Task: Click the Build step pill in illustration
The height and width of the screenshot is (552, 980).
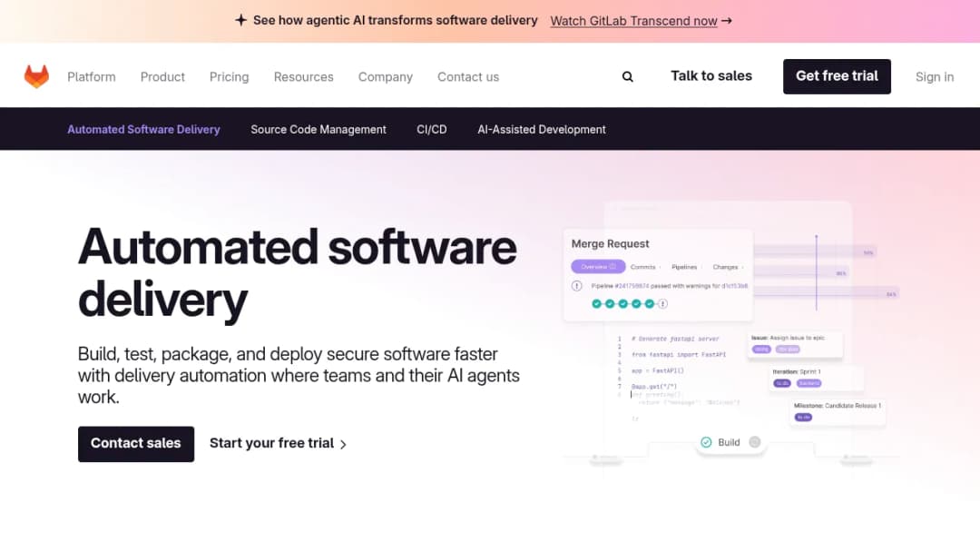Action: pyautogui.click(x=730, y=443)
